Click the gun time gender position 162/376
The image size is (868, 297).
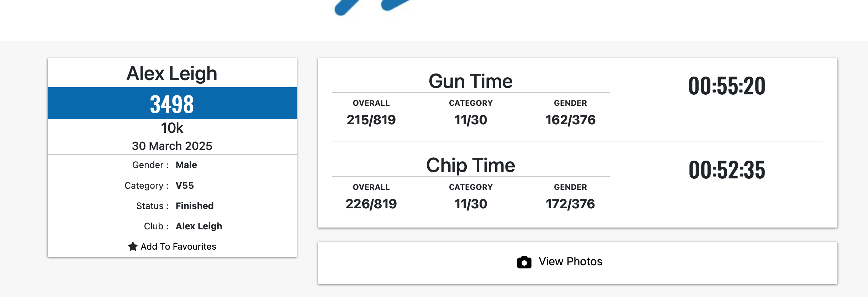tap(570, 120)
